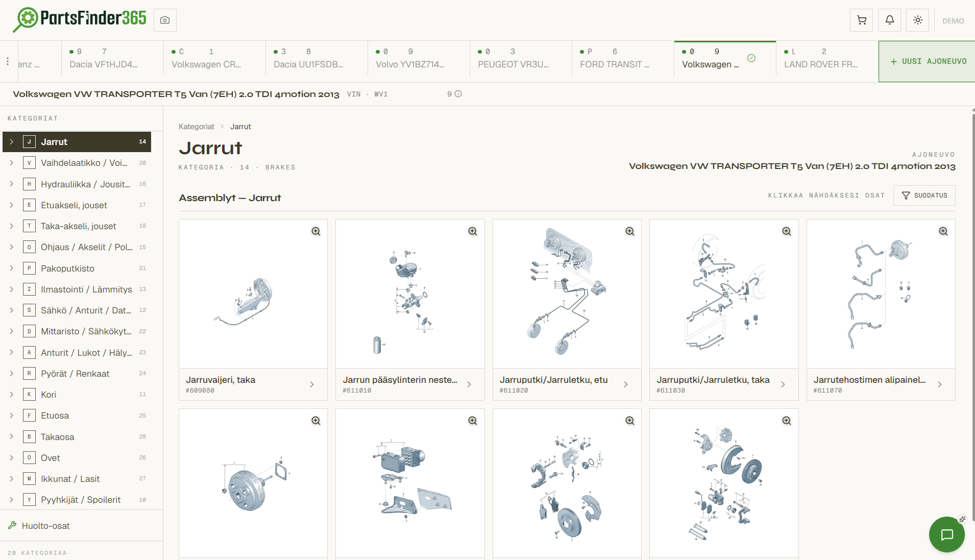975x560 pixels.
Task: Switch to Dacia VF1HJD4 vehicle tab
Action: (112, 58)
